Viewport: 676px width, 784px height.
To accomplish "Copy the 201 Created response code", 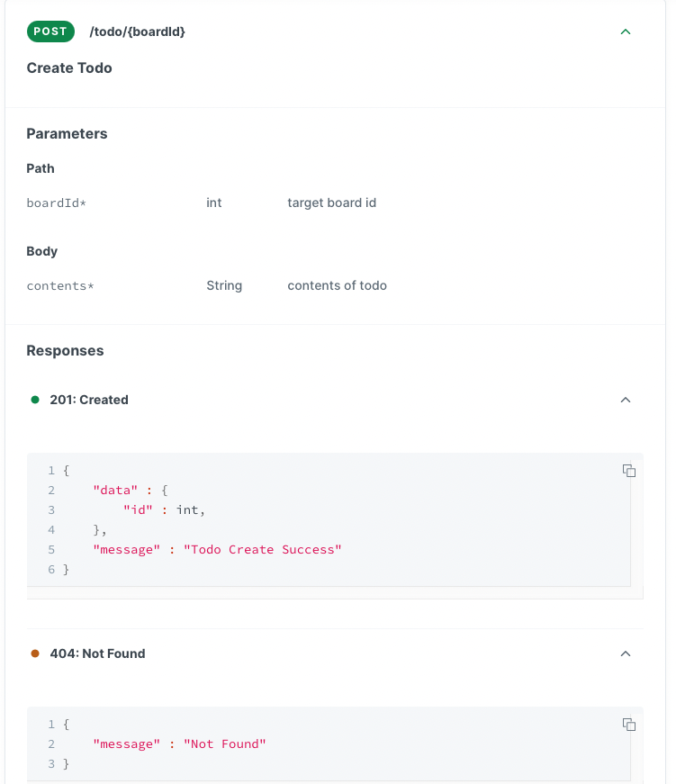I will (629, 471).
